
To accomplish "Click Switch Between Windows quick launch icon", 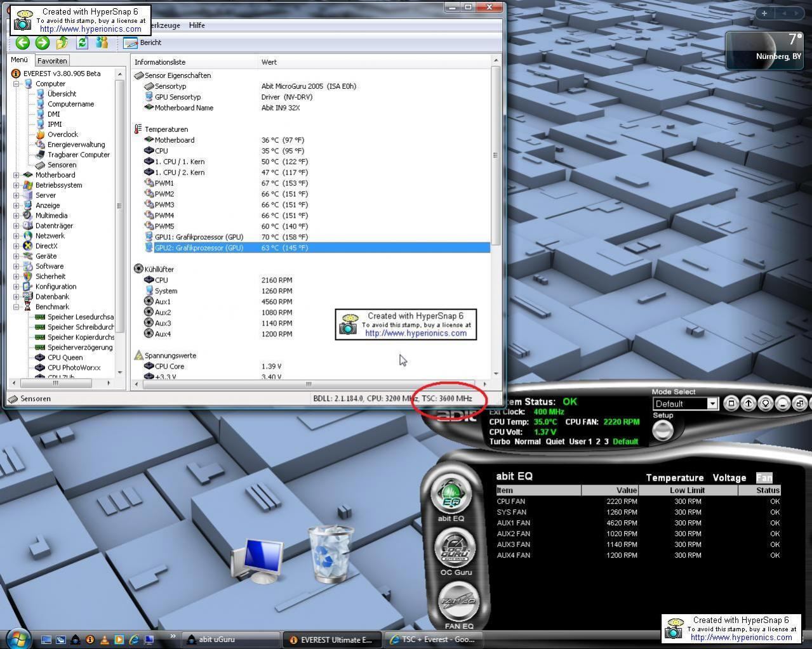I will pyautogui.click(x=61, y=640).
